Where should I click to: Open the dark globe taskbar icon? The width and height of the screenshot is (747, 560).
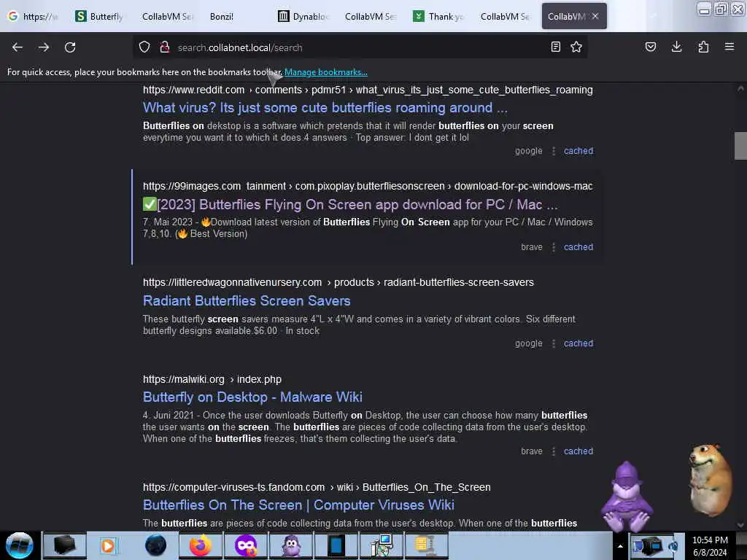[155, 545]
